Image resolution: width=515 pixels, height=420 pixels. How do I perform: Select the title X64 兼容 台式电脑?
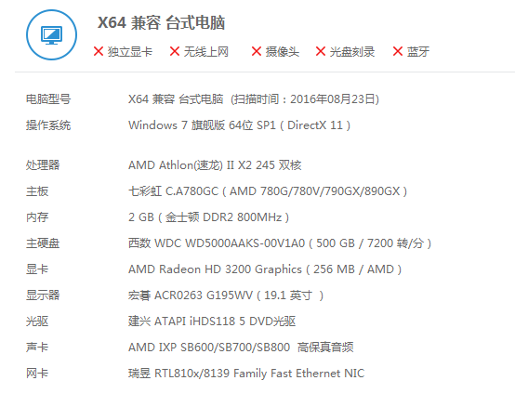click(161, 22)
